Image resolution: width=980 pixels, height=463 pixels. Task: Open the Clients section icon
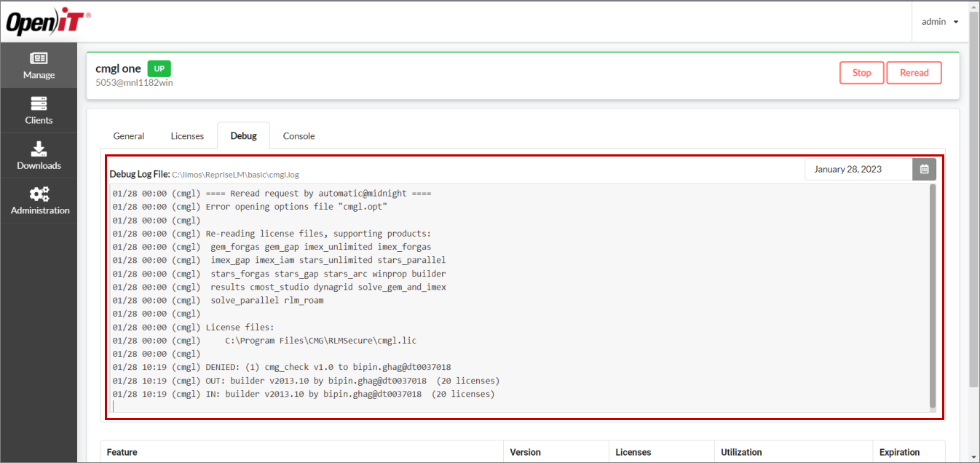click(x=39, y=103)
